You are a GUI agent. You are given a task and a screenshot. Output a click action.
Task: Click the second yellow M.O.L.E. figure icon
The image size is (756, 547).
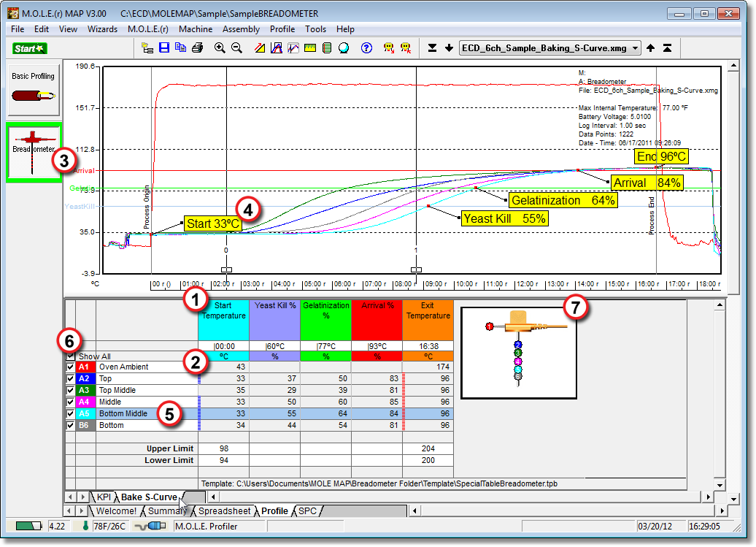(406, 47)
